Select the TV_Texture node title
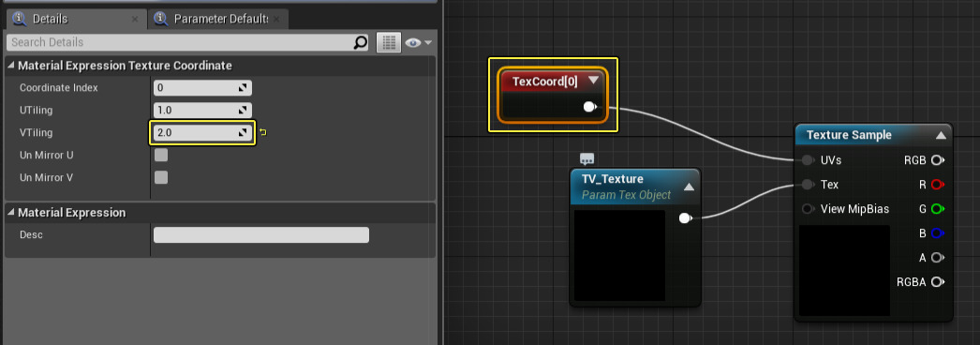The width and height of the screenshot is (980, 345). coord(613,179)
